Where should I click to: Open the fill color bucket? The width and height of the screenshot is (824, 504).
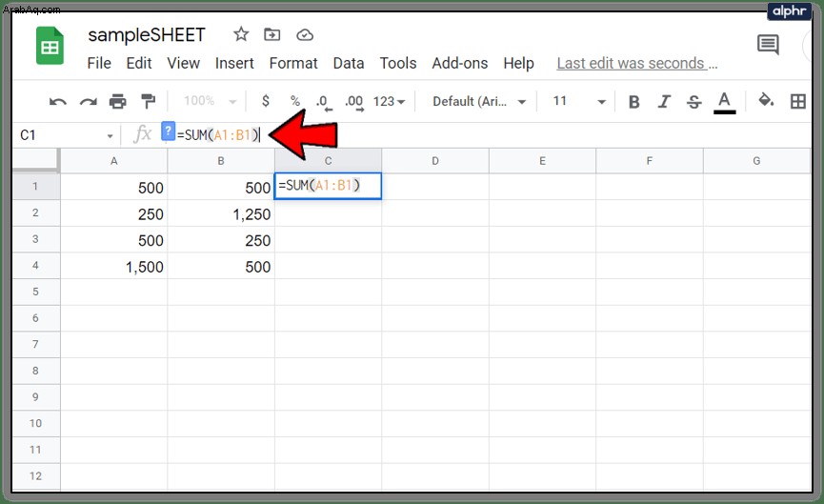click(766, 99)
